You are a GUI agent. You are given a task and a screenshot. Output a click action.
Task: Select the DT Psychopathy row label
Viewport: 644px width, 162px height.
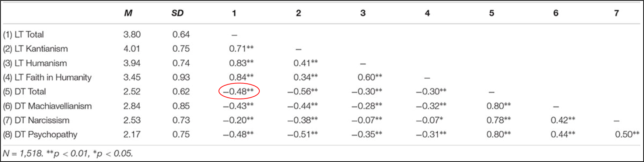(x=40, y=135)
